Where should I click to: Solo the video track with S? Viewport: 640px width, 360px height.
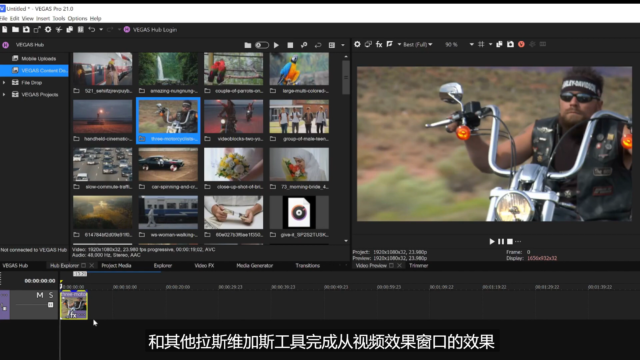coord(51,295)
